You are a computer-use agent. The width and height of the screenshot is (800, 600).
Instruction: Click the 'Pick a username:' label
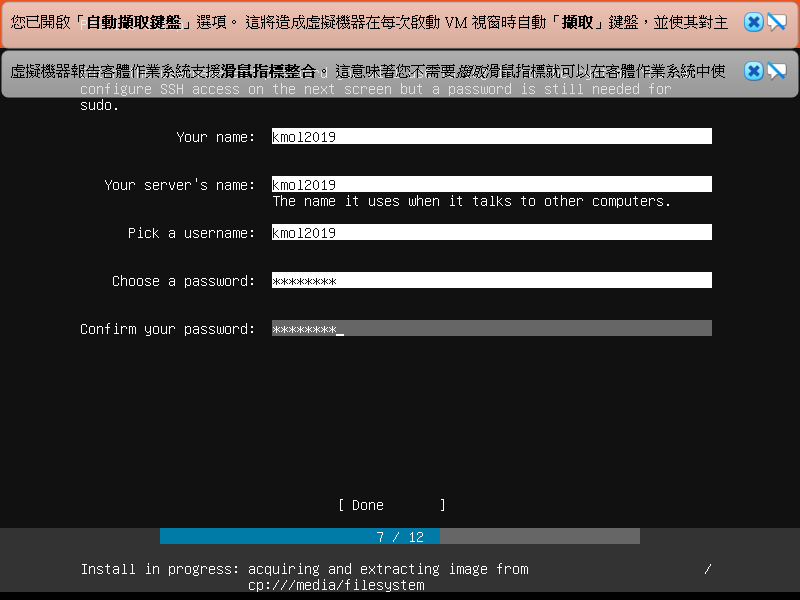pyautogui.click(x=191, y=233)
